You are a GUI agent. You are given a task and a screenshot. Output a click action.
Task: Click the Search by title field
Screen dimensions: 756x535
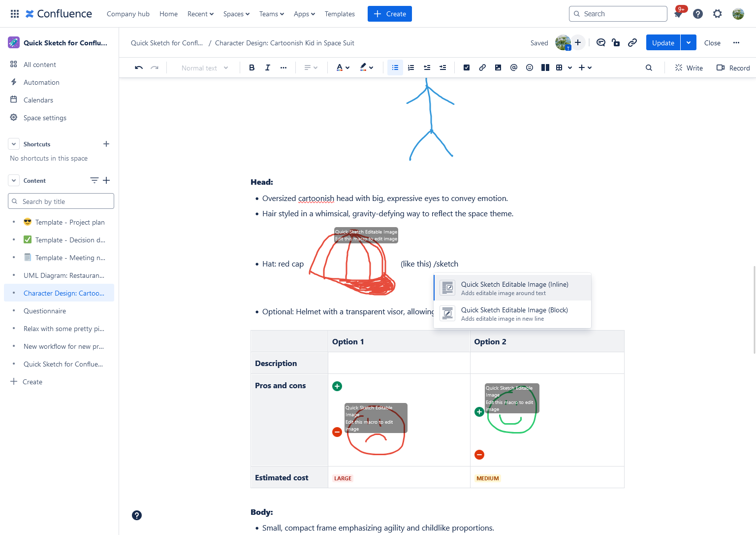[61, 201]
